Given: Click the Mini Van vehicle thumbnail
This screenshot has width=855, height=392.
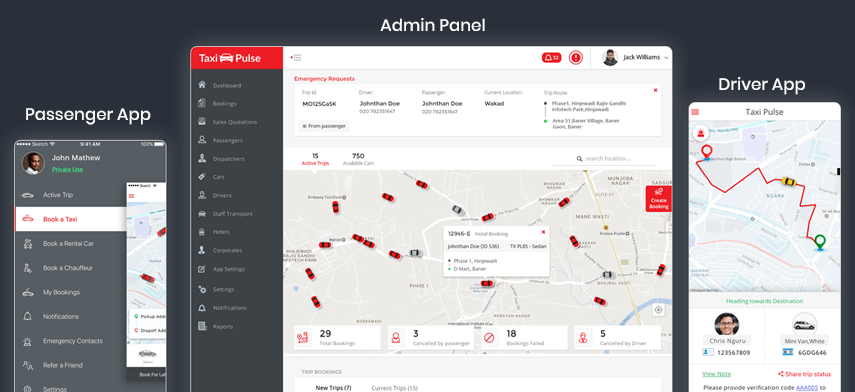Looking at the screenshot, I should pos(804,324).
